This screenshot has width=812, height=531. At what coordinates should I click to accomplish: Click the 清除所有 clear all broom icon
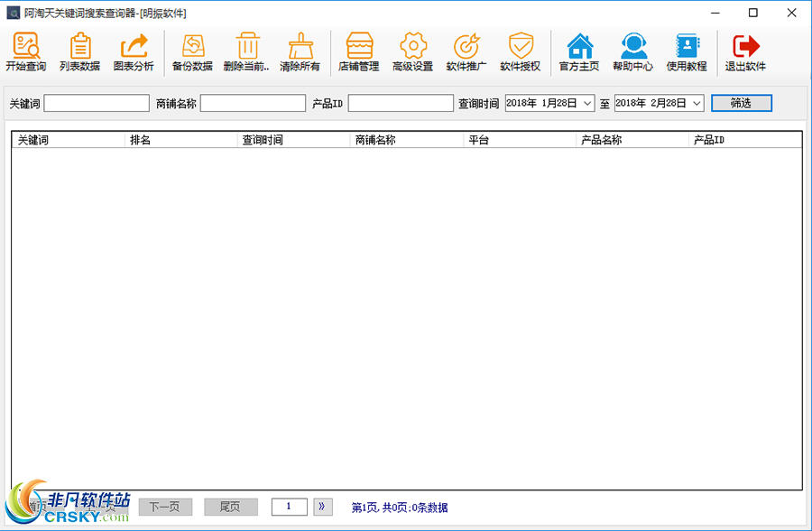click(x=300, y=51)
